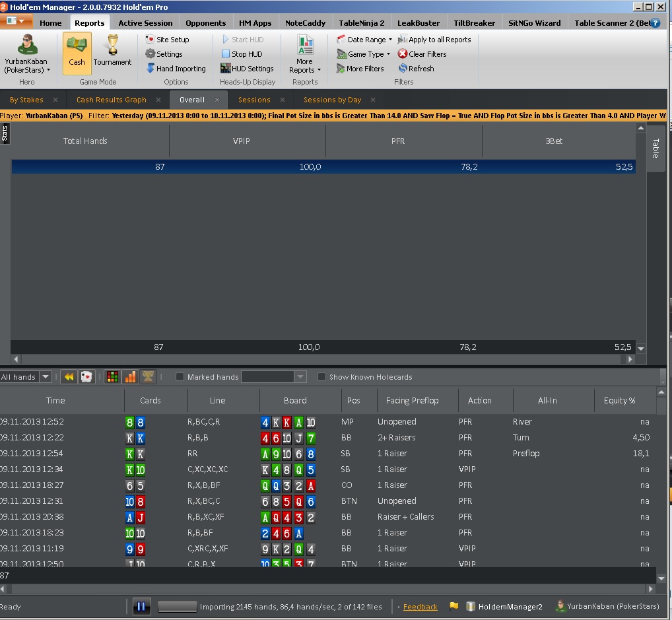Click the hands list scroll-down arrow
Viewport: 672px width, 620px height.
coord(661,578)
